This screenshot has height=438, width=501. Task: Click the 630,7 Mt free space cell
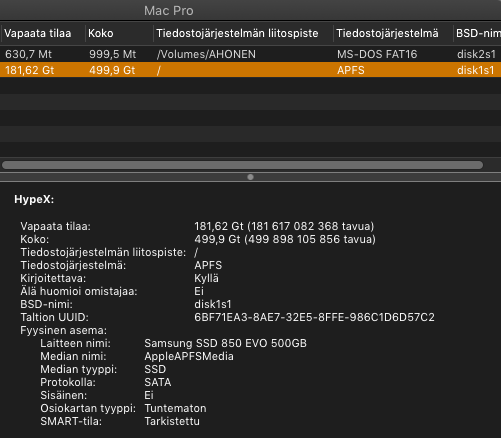[28, 54]
